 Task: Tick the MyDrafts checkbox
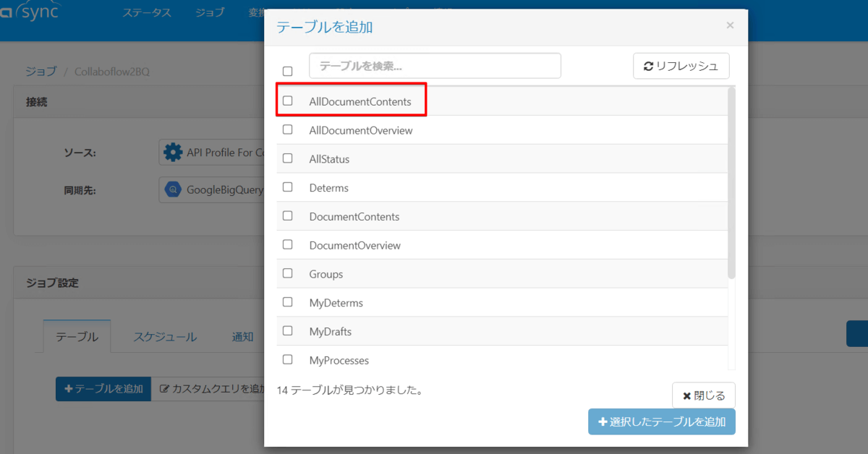tap(288, 330)
